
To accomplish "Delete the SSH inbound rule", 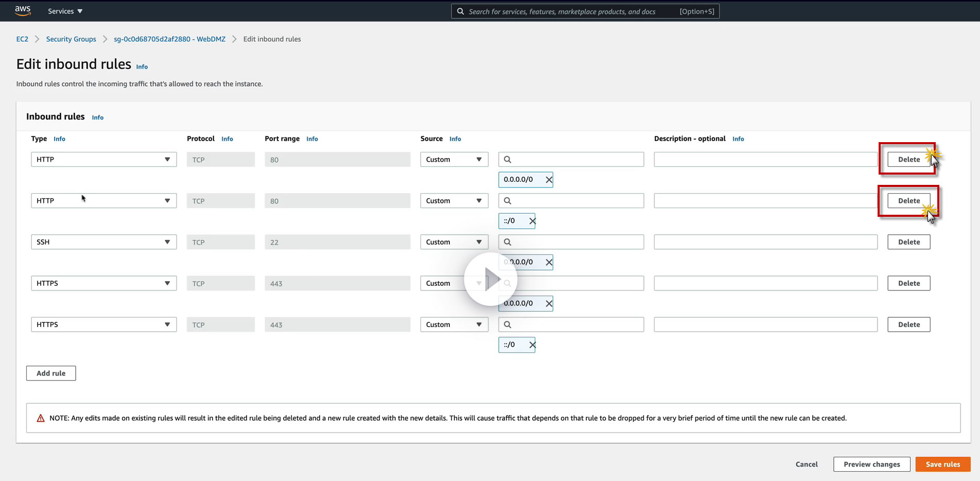I will click(x=908, y=242).
